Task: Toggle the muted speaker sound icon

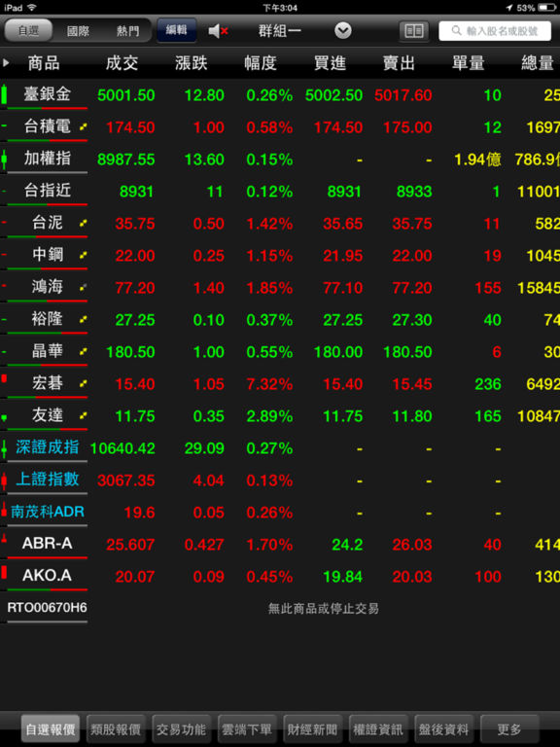Action: (x=219, y=31)
